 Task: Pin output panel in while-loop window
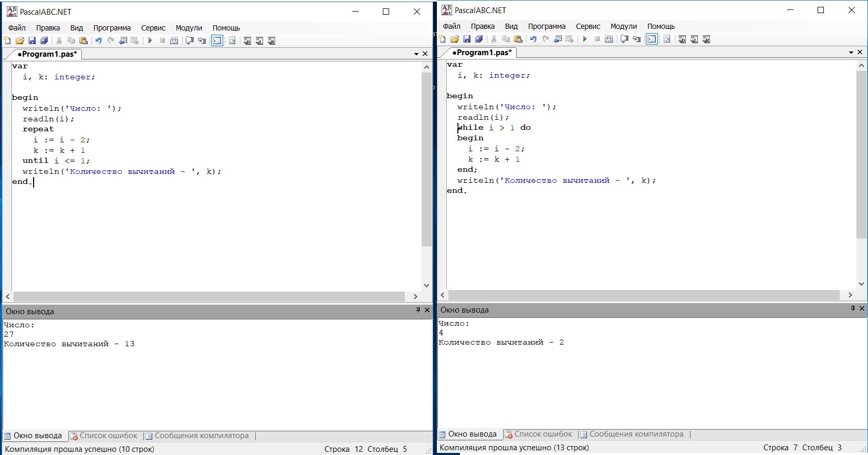click(x=853, y=308)
